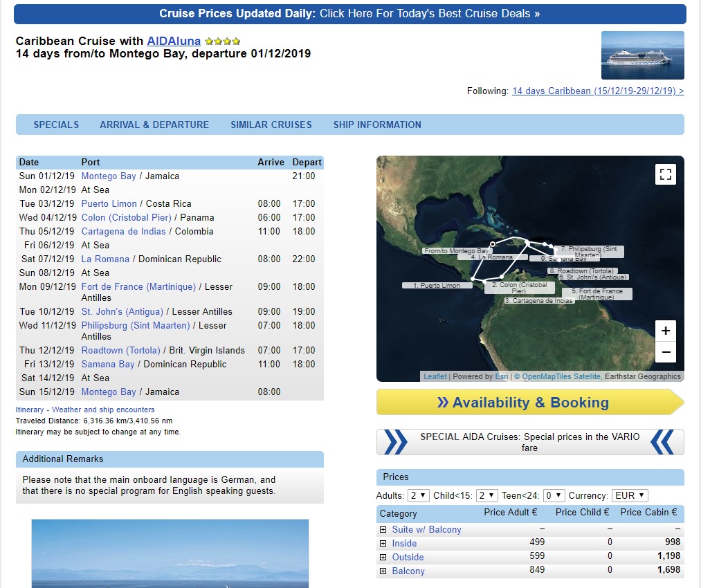The width and height of the screenshot is (701, 588).
Task: Open the Roadtown (Tortola) port link
Action: [120, 350]
